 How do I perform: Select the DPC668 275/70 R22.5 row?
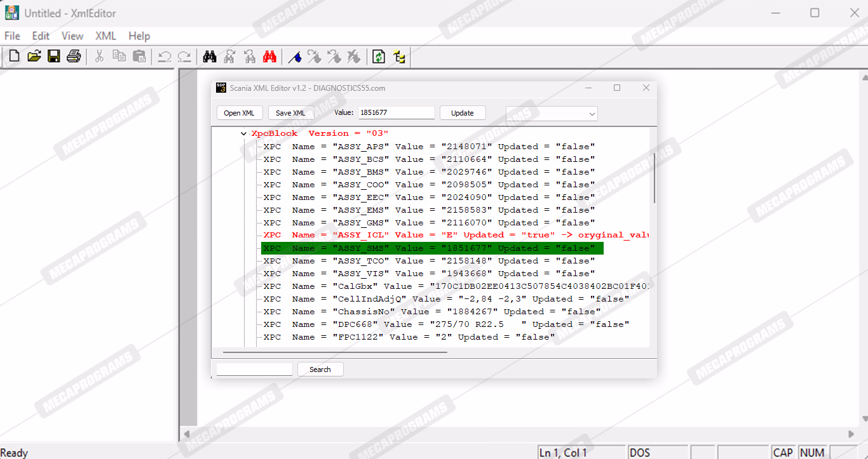pos(447,324)
